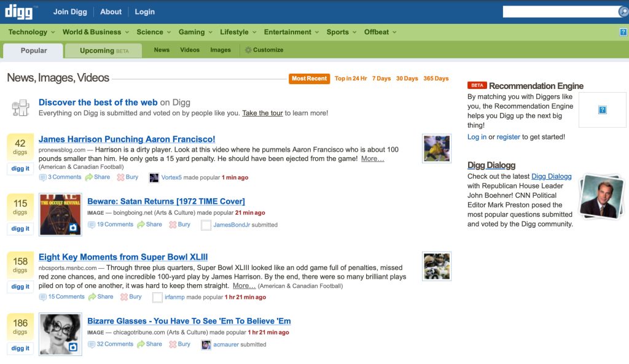Screen dimensions: 629x364
Task: Click register link in Recommendation Engine
Action: pos(508,137)
